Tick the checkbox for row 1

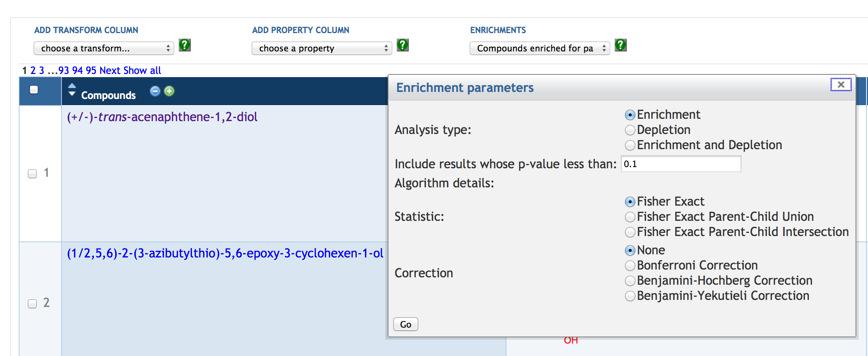click(x=32, y=173)
